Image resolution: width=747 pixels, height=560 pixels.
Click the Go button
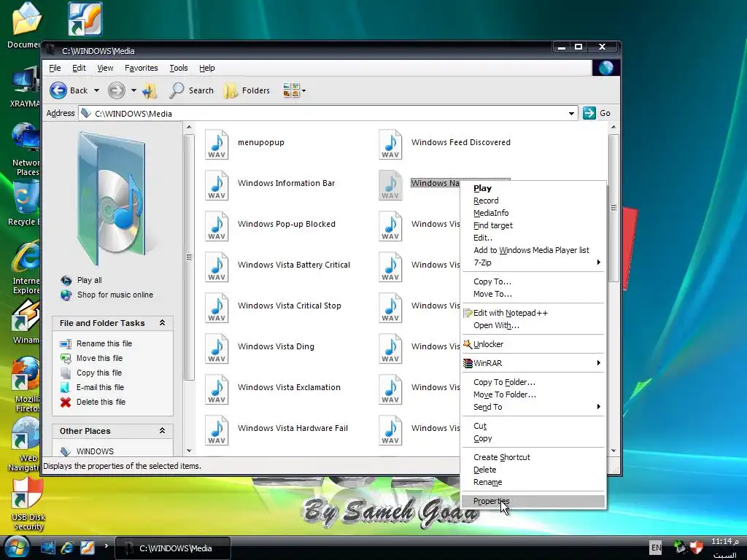point(597,113)
